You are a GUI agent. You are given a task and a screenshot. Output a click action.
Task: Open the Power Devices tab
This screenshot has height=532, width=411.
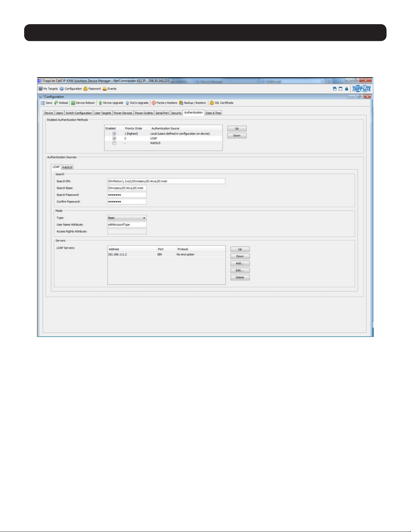coord(123,113)
